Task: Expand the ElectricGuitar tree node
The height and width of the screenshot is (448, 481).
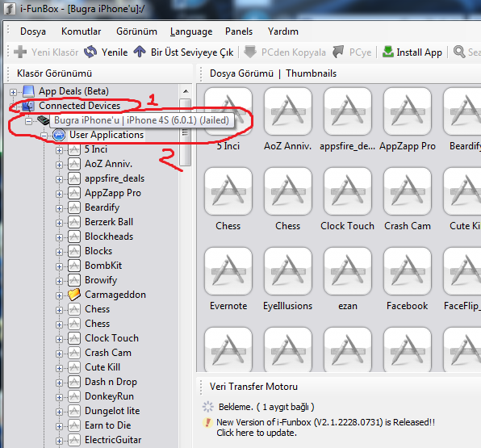Action: point(59,441)
